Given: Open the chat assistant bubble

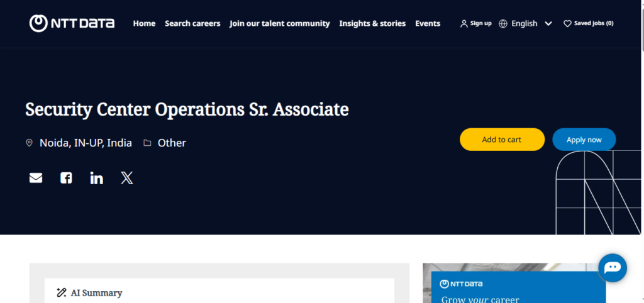Looking at the screenshot, I should (613, 268).
